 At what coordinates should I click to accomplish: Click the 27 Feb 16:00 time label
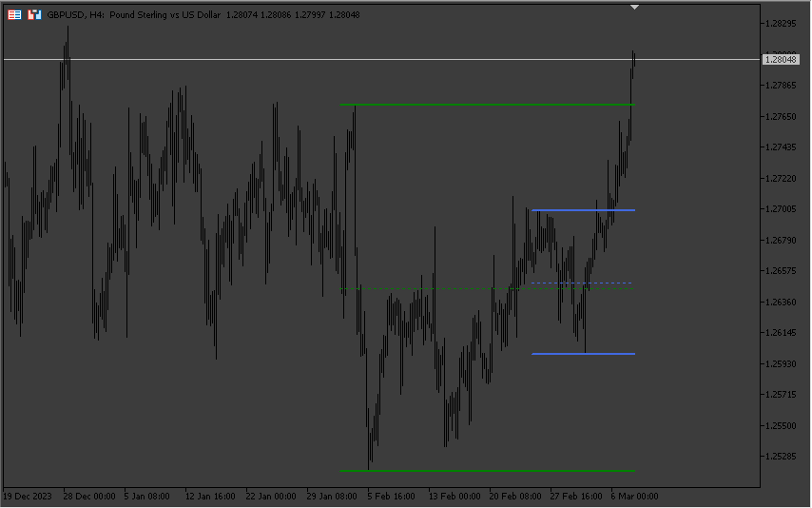pos(576,497)
